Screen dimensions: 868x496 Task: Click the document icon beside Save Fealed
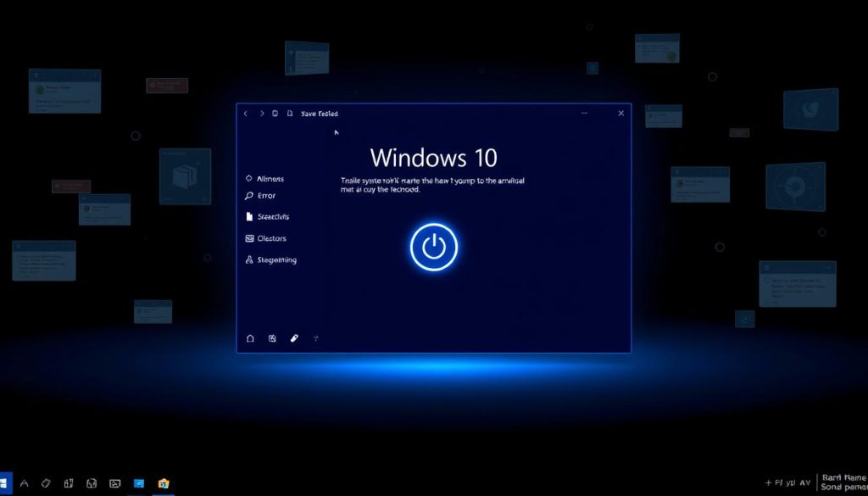click(x=290, y=114)
